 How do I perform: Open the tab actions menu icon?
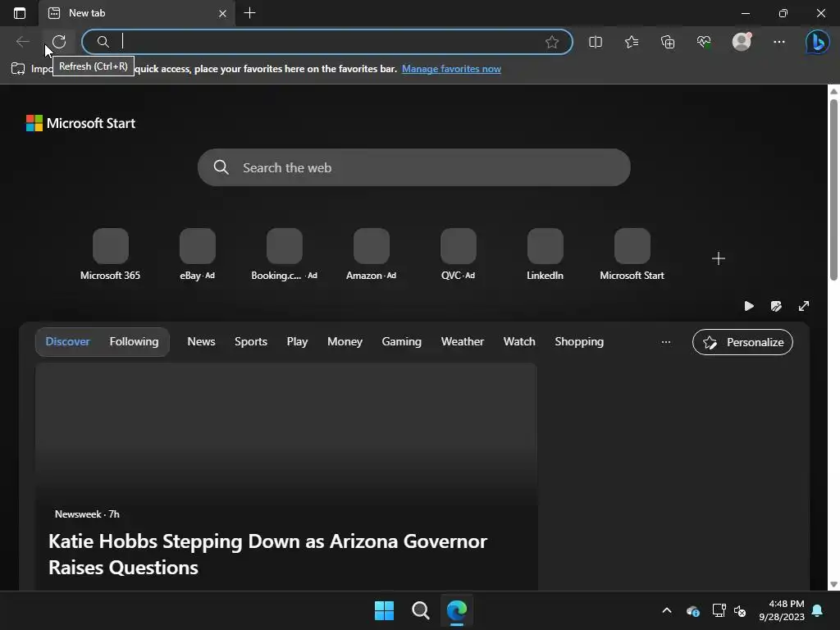coord(20,13)
